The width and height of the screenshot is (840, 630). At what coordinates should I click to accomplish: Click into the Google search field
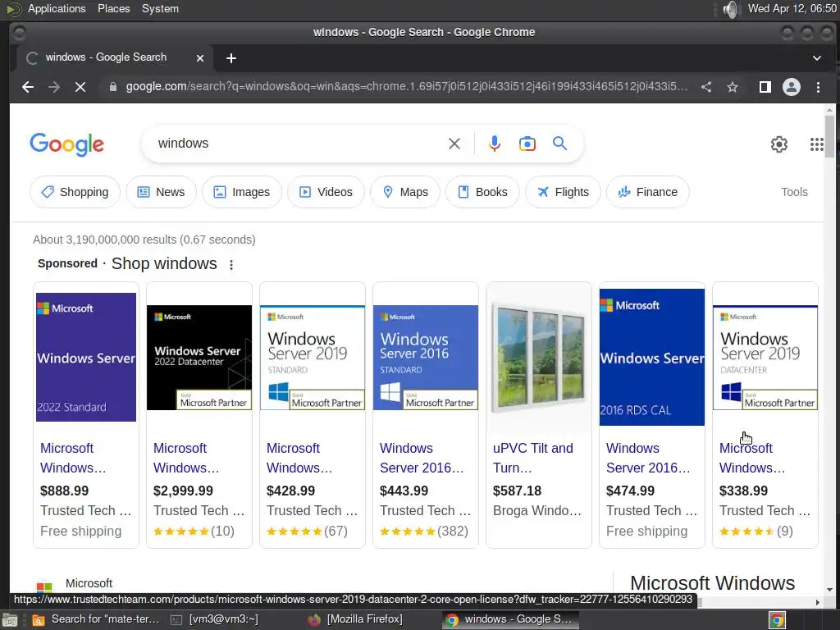click(297, 144)
